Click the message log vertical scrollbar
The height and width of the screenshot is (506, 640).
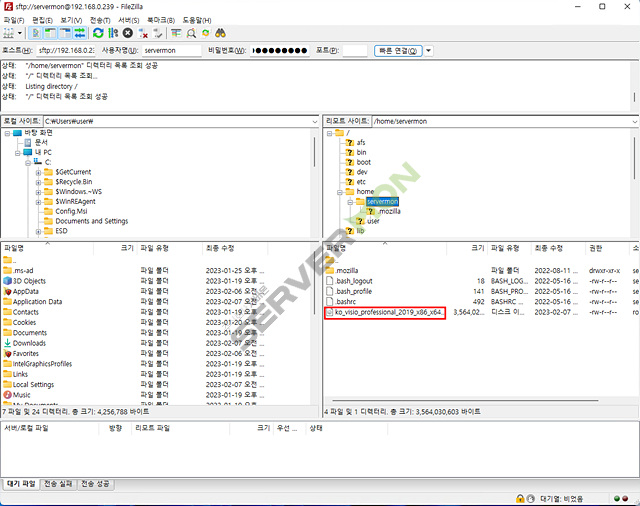[634, 97]
